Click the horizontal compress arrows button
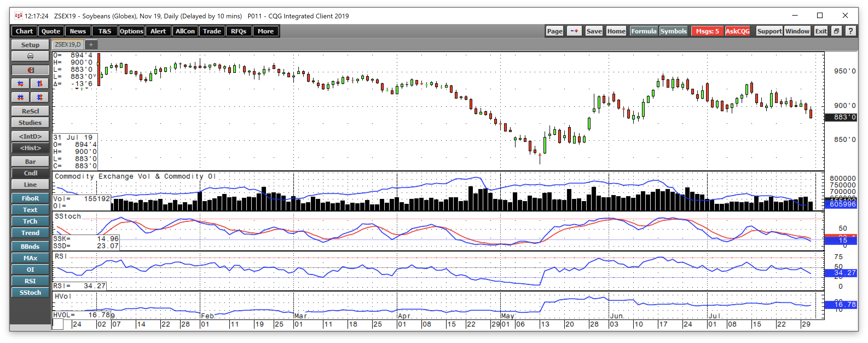This screenshot has width=868, height=343. [21, 98]
